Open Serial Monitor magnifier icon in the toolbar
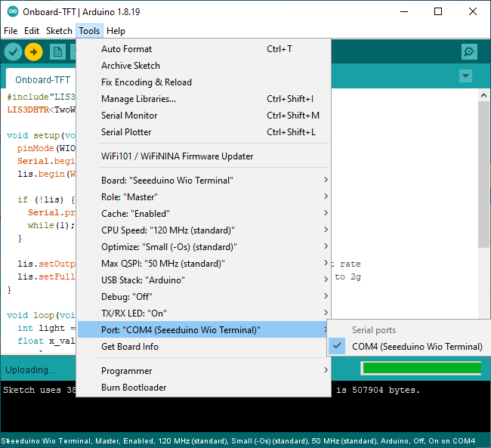Image resolution: width=491 pixels, height=448 pixels. point(469,51)
